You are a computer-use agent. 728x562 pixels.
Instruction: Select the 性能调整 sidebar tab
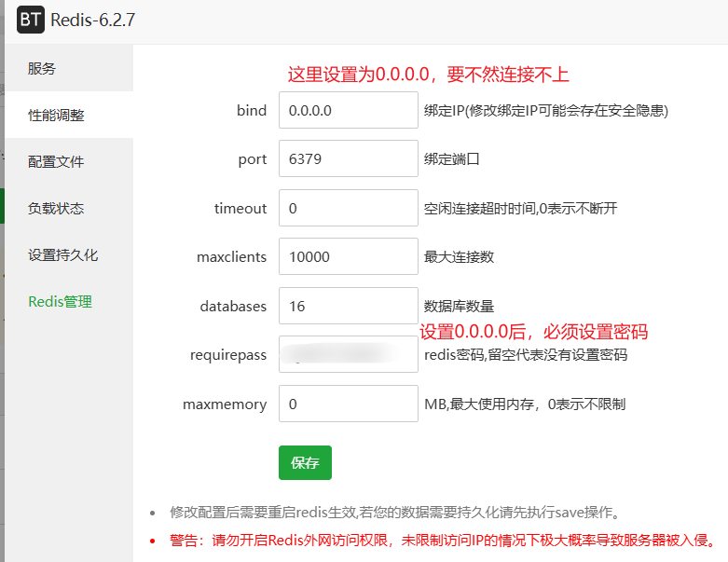point(69,115)
